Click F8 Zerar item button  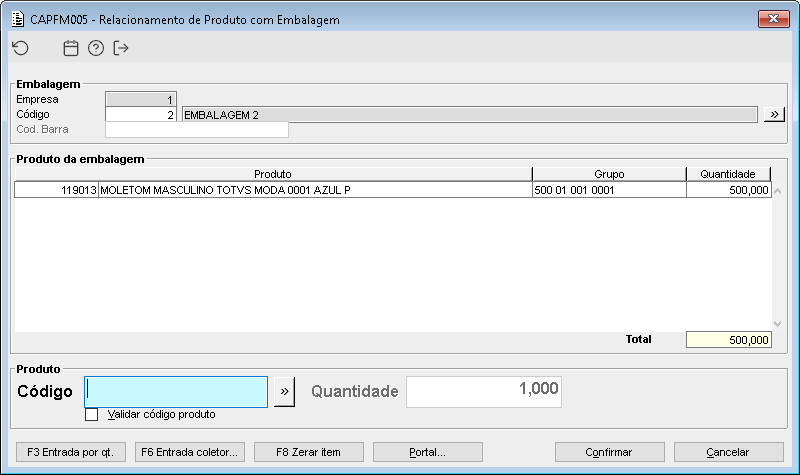[309, 452]
